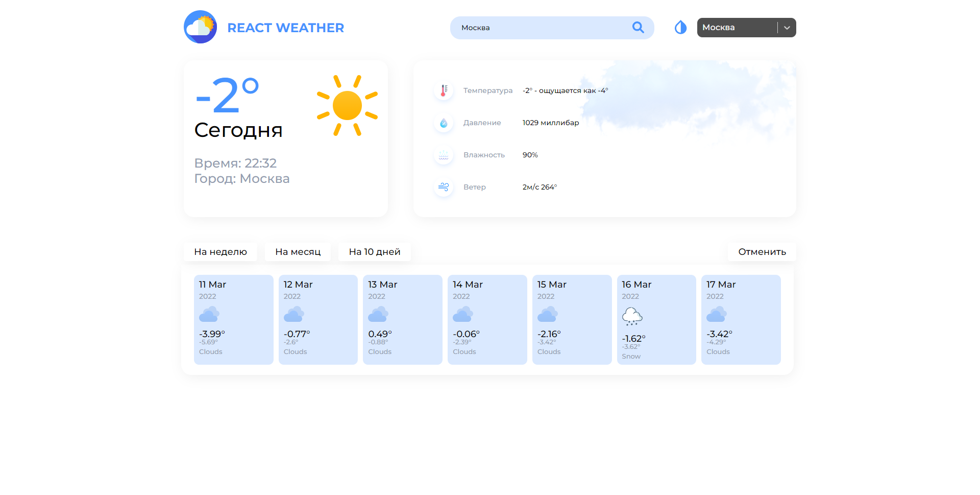The height and width of the screenshot is (495, 980).
Task: Click the cloud icon on 17 Mar
Action: (x=716, y=314)
